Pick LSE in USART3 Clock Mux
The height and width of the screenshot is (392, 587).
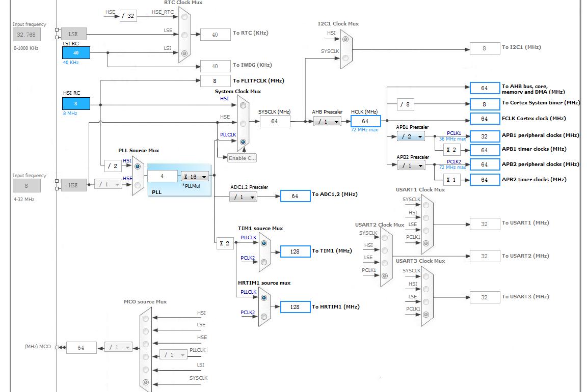tap(426, 302)
